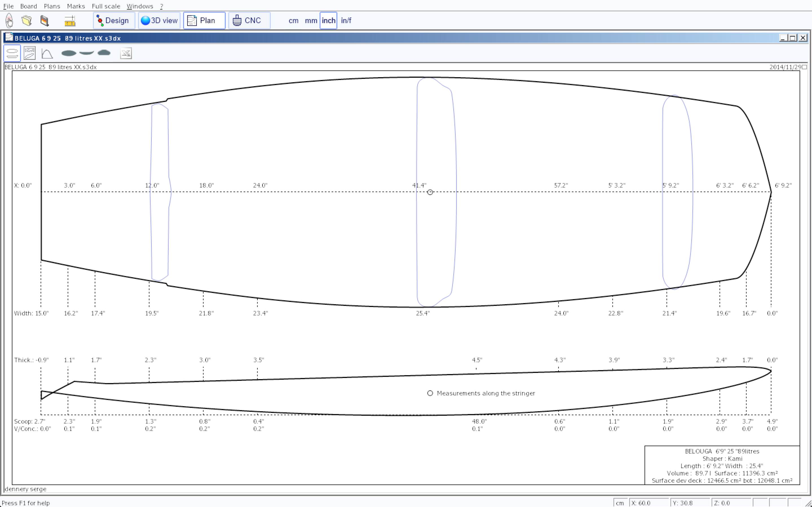The height and width of the screenshot is (507, 812).
Task: Click the new surfboard icon
Action: 9,21
